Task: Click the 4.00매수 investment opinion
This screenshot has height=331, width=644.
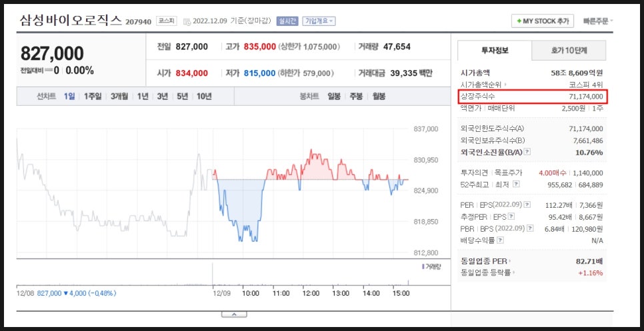Action: pyautogui.click(x=553, y=173)
